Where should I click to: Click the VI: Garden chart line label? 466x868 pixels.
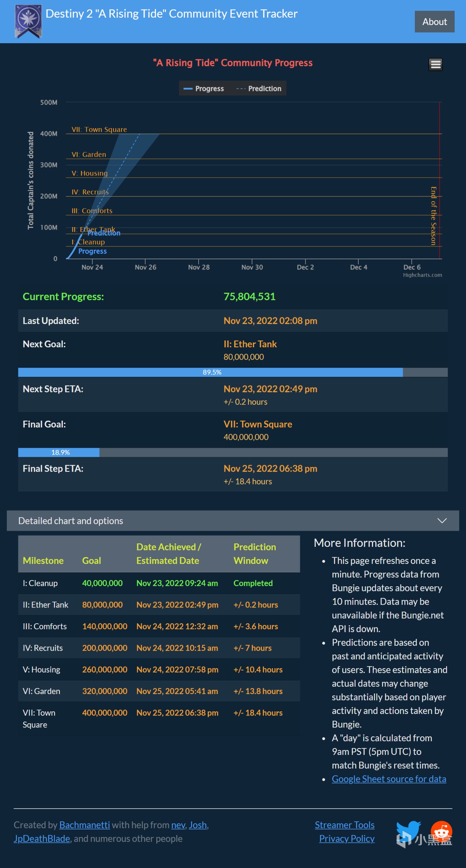(x=89, y=154)
